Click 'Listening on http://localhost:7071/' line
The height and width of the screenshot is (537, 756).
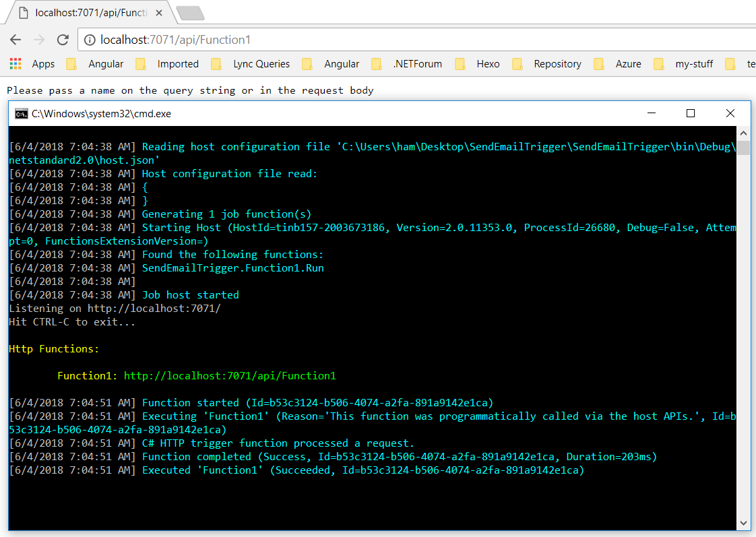point(115,308)
